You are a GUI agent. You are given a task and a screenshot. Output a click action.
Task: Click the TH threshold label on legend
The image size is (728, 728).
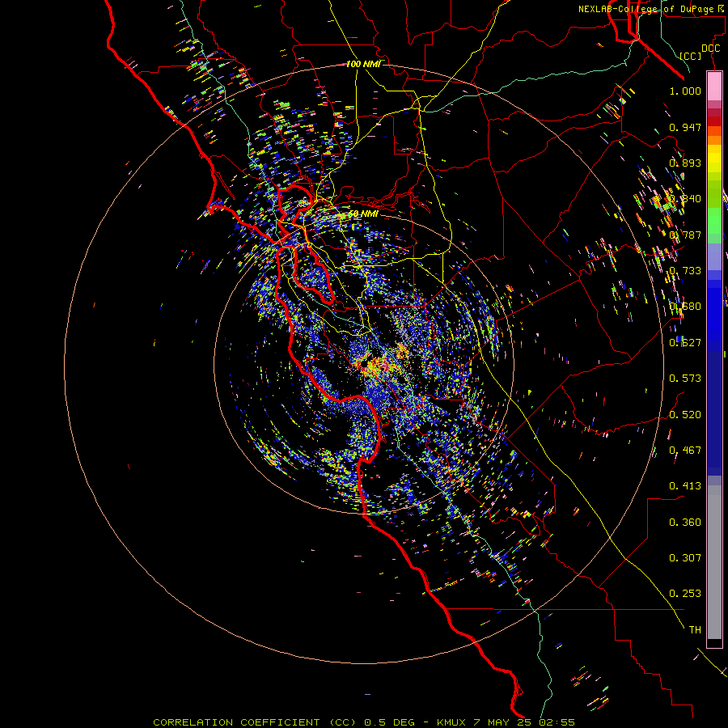pyautogui.click(x=695, y=630)
